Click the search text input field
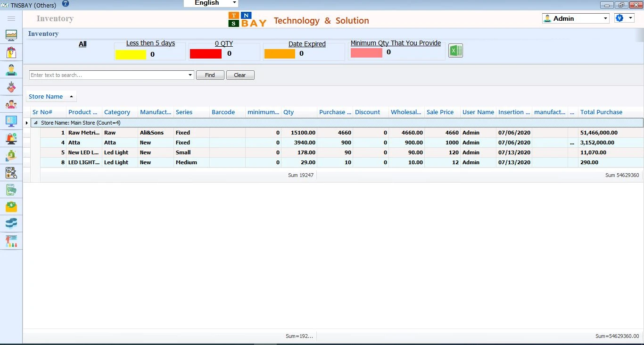This screenshot has width=644, height=345. pyautogui.click(x=108, y=75)
